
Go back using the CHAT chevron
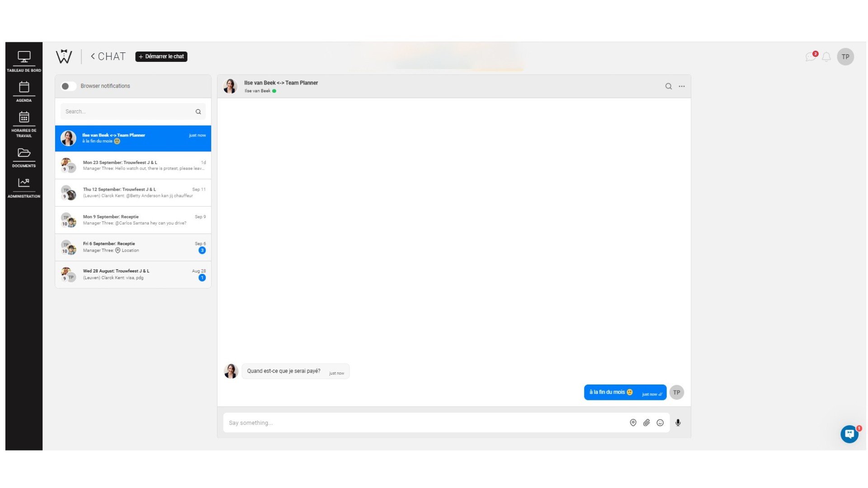93,56
